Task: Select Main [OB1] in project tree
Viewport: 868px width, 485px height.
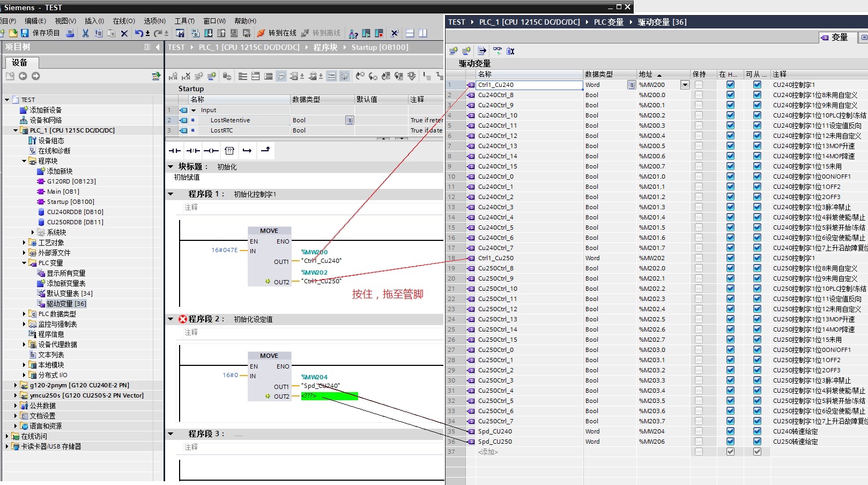Action: [63, 192]
